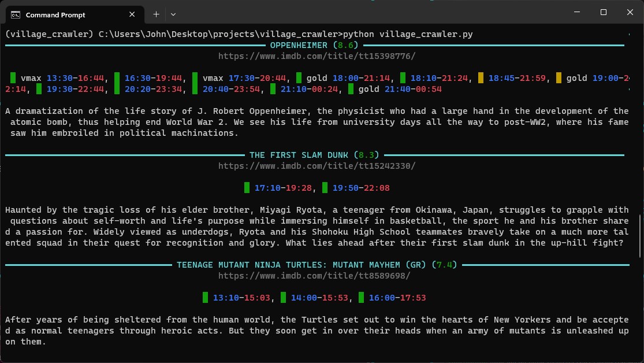Click Turtles showtime 13:10-15:03
Viewport: 644px width, 363px height.
point(241,298)
